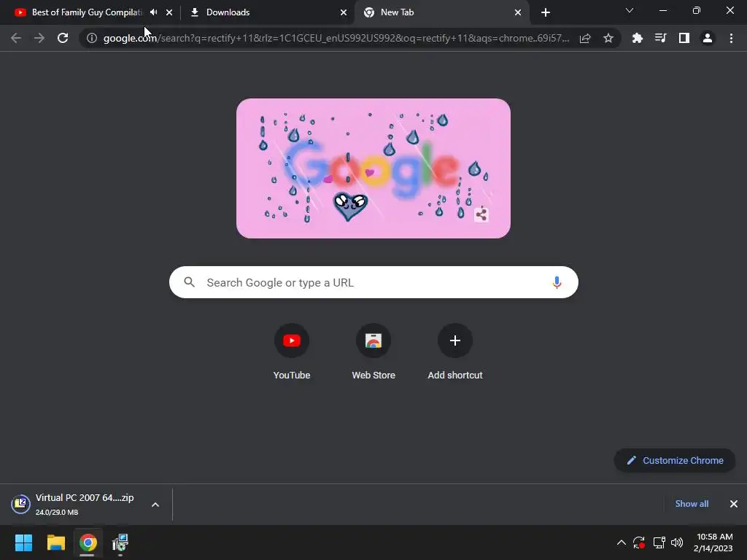The image size is (747, 560).
Task: Open media controls icon in toolbar
Action: (x=661, y=38)
